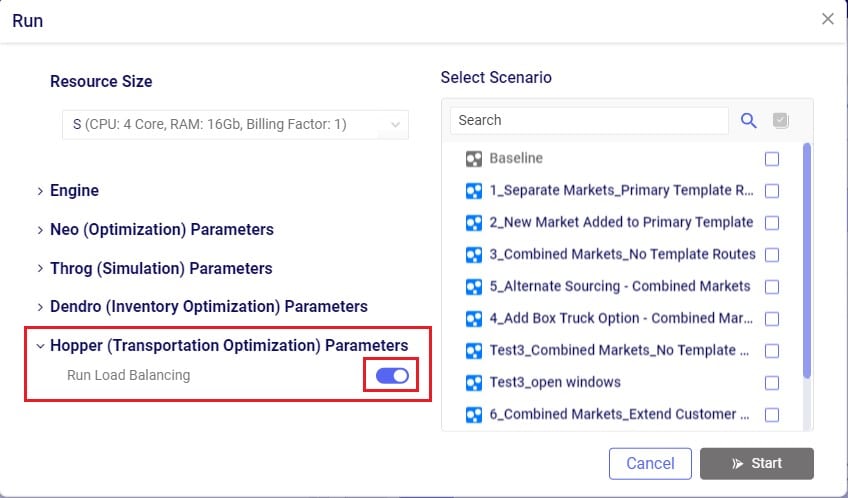
Task: Toggle the Run Load Balancing switch
Action: pos(392,376)
